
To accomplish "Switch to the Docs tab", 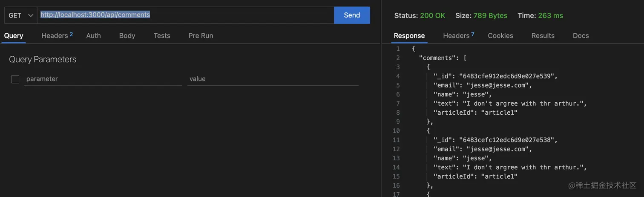I will pos(581,36).
